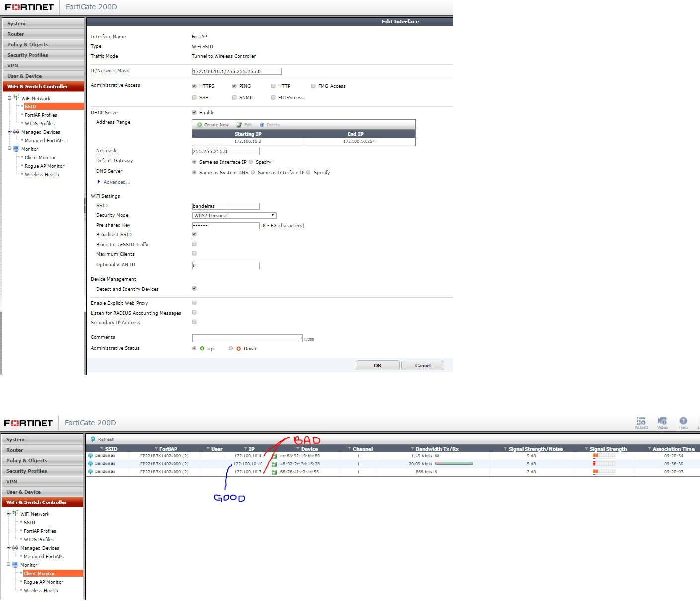The image size is (700, 603).
Task: Click the trash Delete icon in Address Range
Action: tap(262, 125)
